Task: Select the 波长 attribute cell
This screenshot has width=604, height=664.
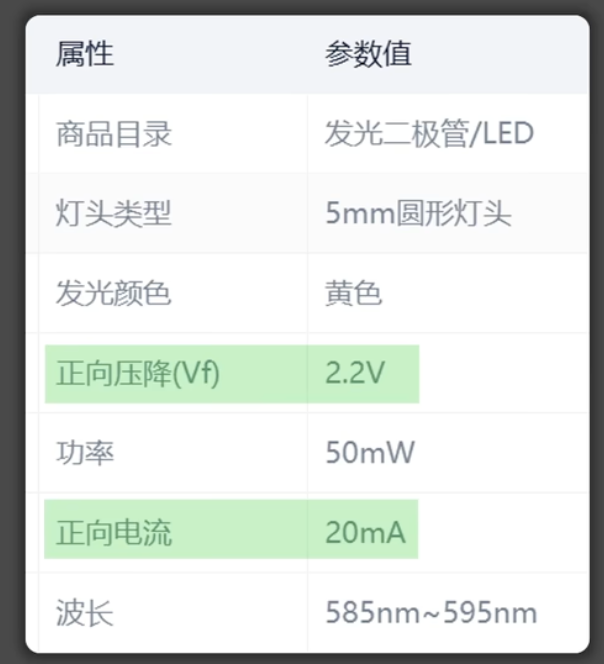Action: point(85,612)
